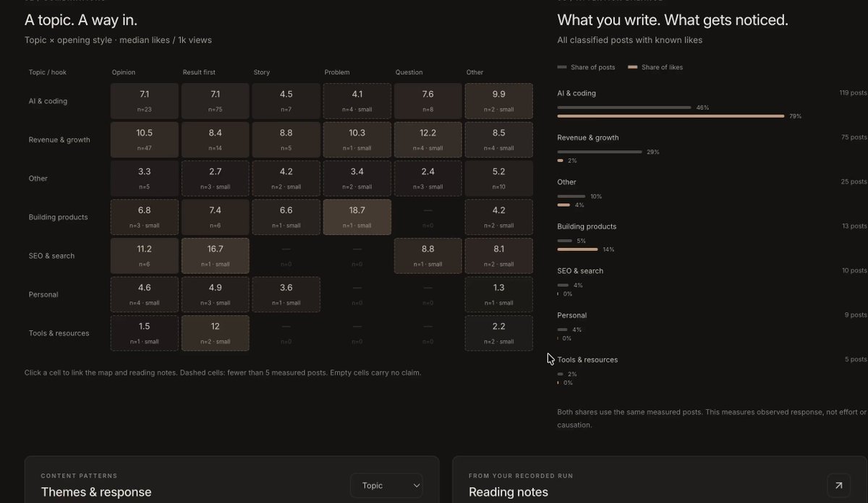The height and width of the screenshot is (503, 868).
Task: Click the Result first column header
Action: 199,72
